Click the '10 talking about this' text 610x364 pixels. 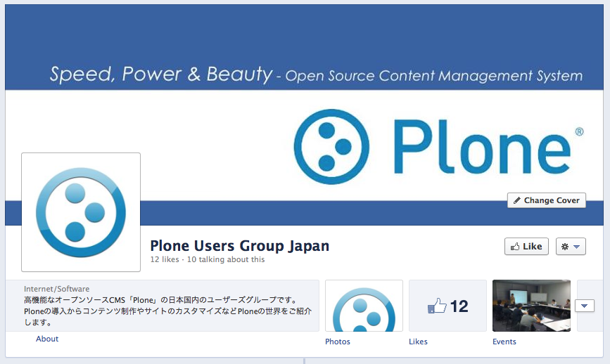point(226,259)
